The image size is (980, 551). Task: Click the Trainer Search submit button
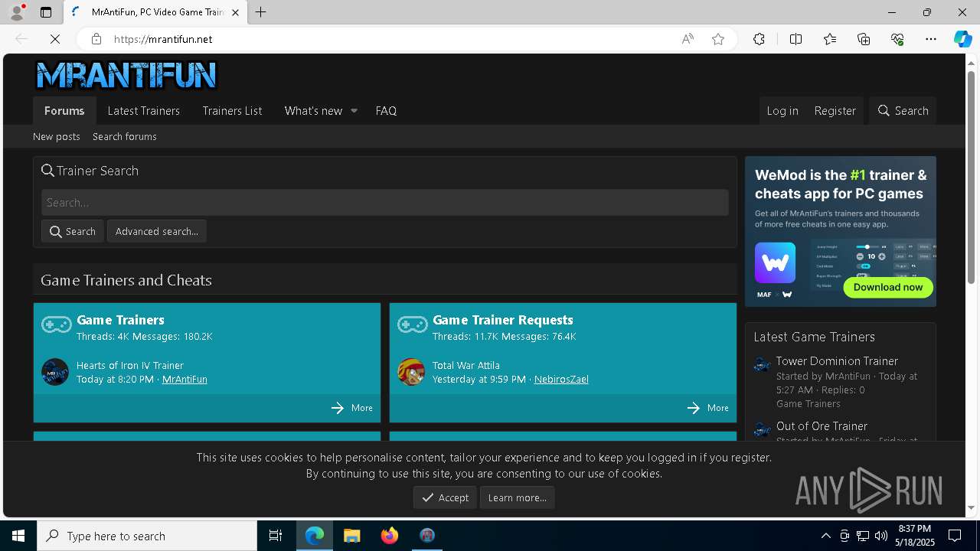click(73, 231)
